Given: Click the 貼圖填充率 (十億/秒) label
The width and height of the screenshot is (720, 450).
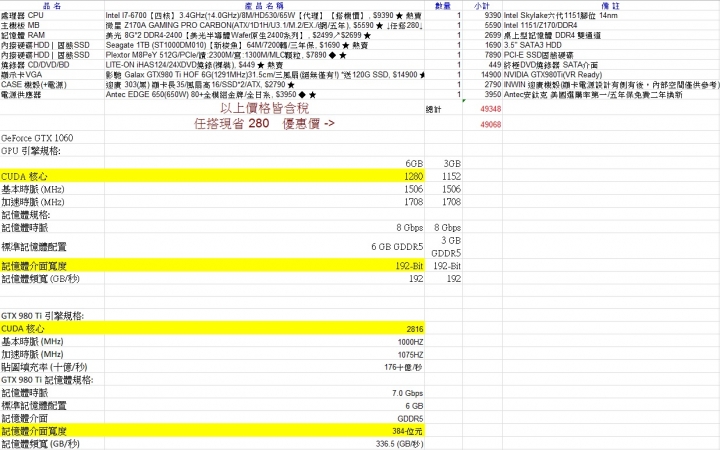Looking at the screenshot, I should point(52,367).
